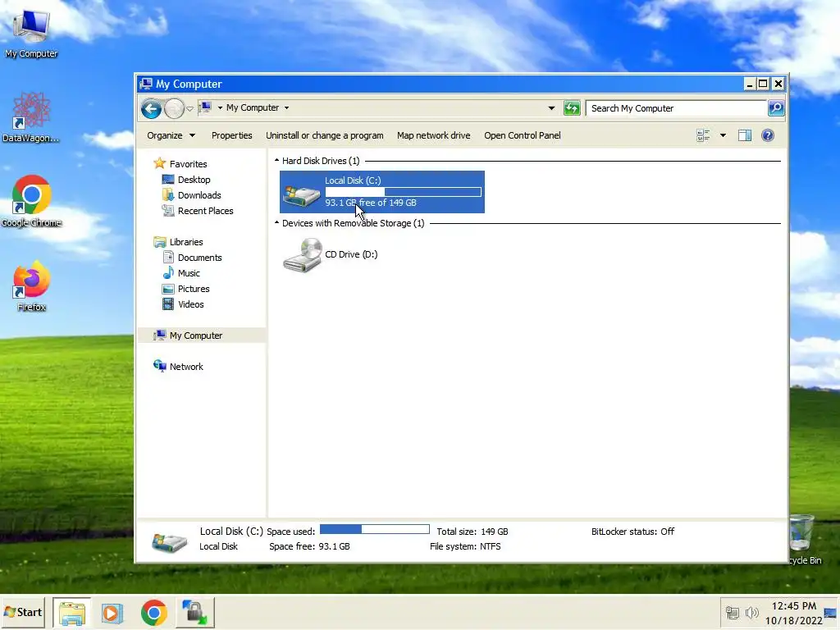Click the network tray icon

(732, 612)
